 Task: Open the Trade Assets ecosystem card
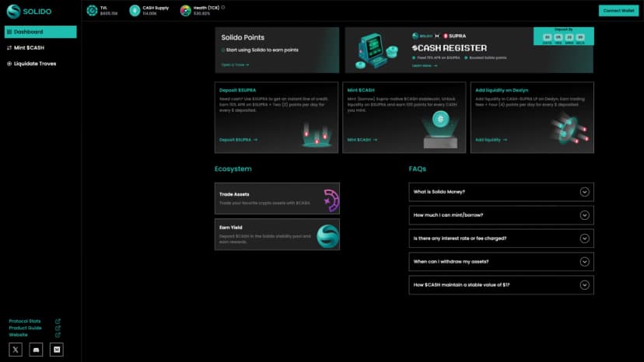pos(277,199)
